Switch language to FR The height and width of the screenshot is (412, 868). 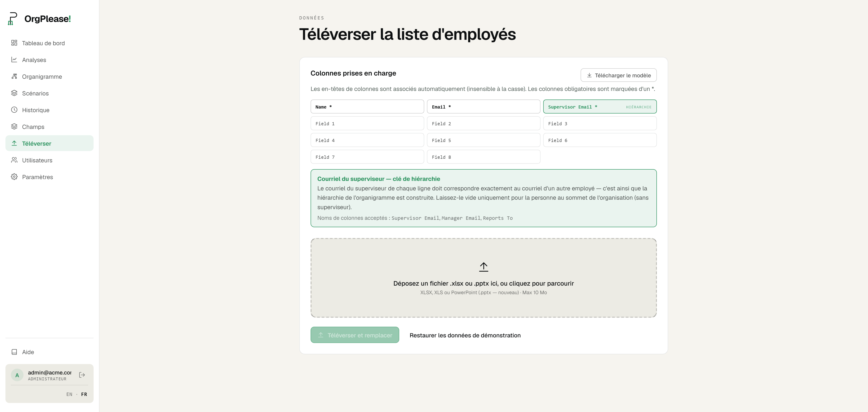84,394
